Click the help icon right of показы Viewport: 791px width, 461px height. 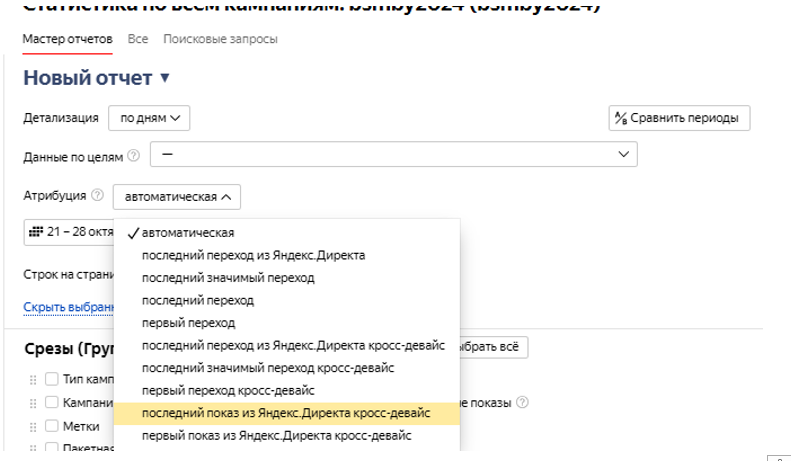(x=522, y=403)
